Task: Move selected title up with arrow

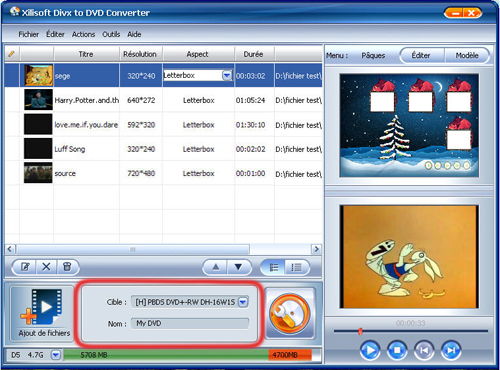Action: [x=216, y=267]
